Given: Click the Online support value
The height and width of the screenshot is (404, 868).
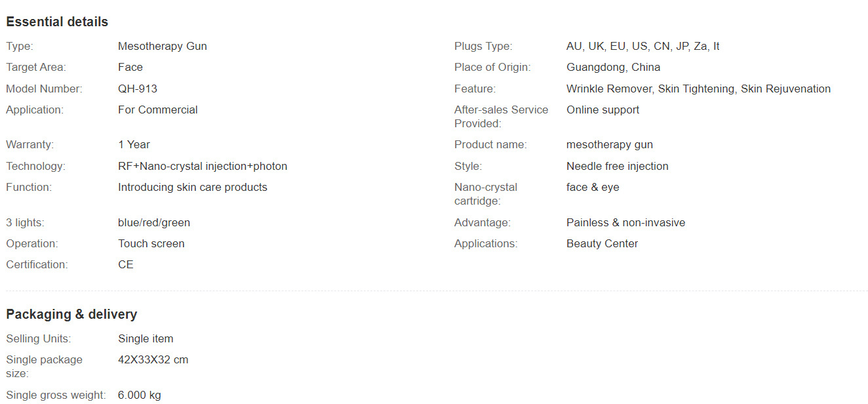Looking at the screenshot, I should pos(602,110).
